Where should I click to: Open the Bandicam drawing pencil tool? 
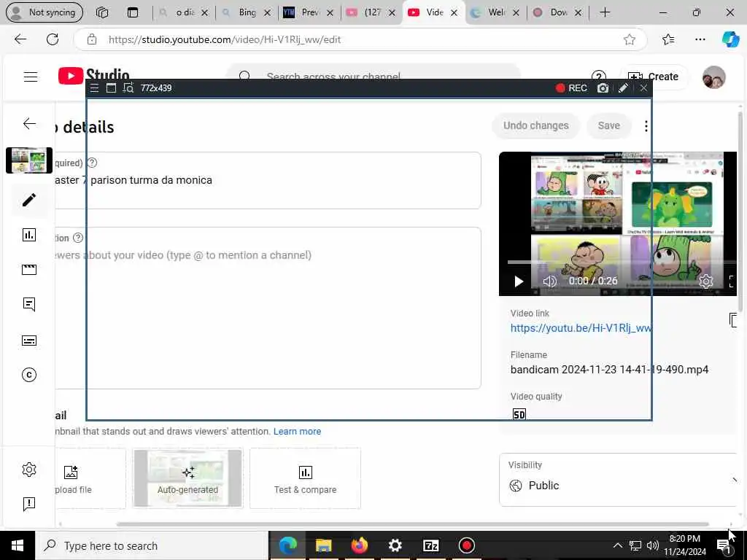click(x=623, y=88)
